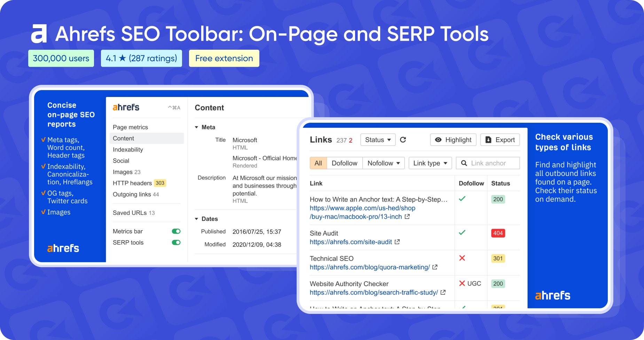Click the download icon on the Export button

pos(489,140)
